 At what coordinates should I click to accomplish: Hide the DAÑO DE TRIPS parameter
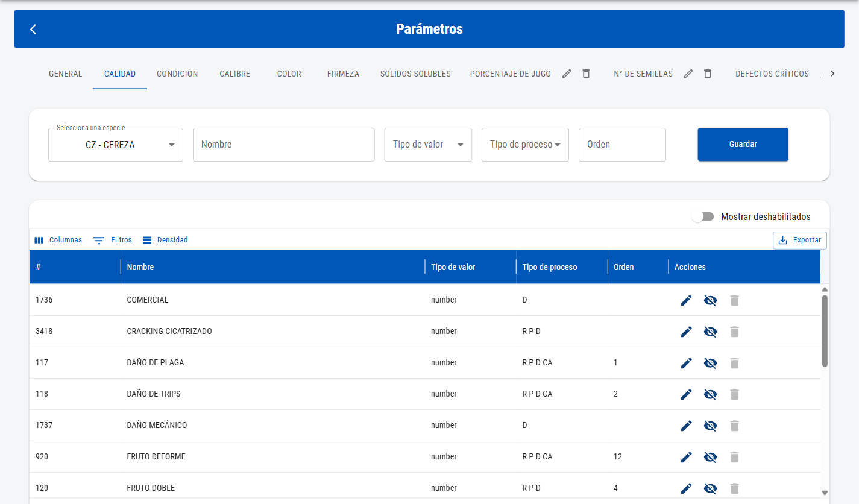click(710, 394)
